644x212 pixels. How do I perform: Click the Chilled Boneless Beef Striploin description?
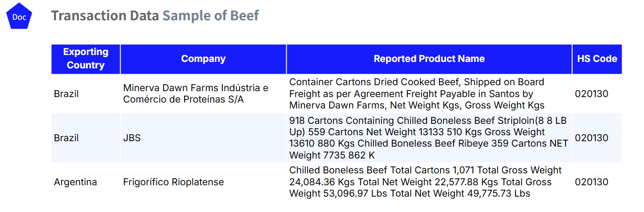(428, 138)
